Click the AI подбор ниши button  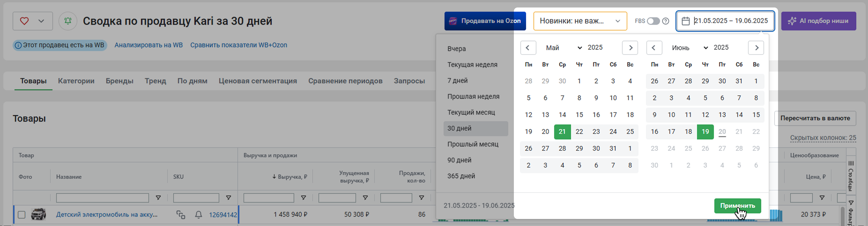coord(819,21)
